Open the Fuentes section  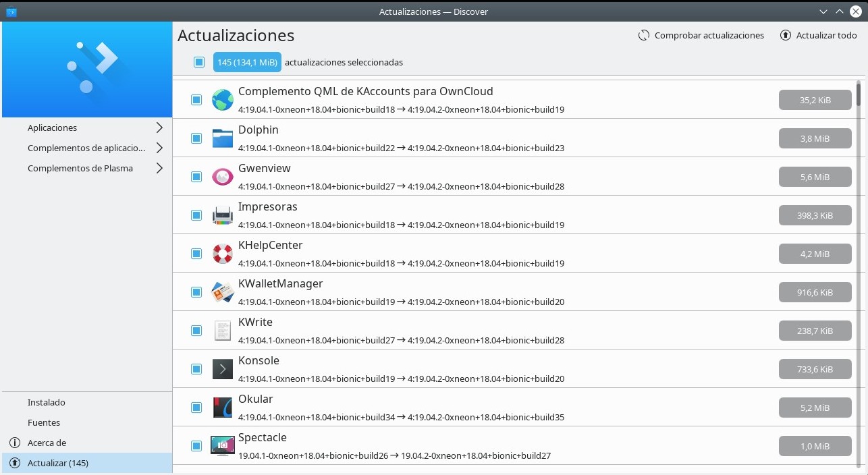pos(44,422)
